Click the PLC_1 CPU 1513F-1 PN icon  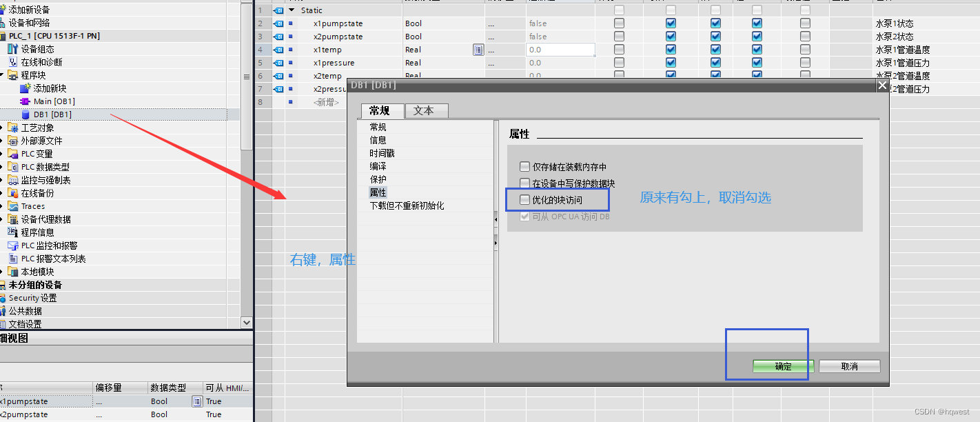[3, 36]
